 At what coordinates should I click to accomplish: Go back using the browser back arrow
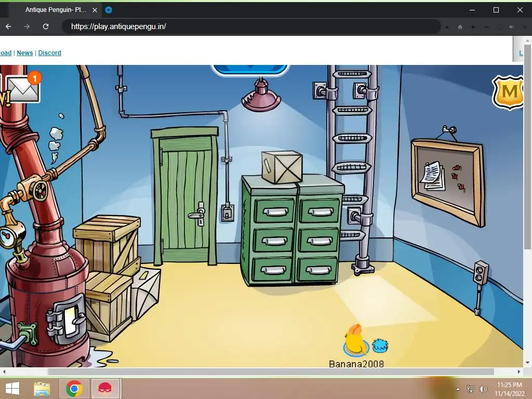point(8,26)
